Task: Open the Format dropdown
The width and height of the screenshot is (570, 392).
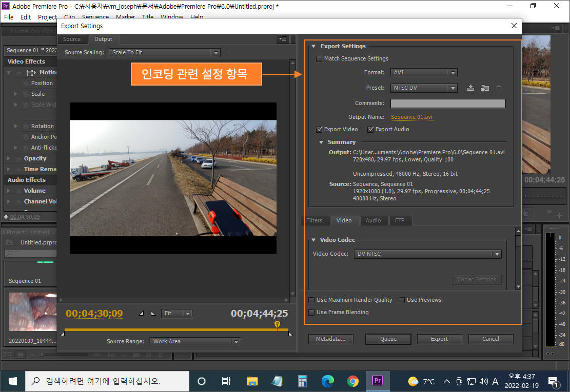Action: [x=424, y=72]
